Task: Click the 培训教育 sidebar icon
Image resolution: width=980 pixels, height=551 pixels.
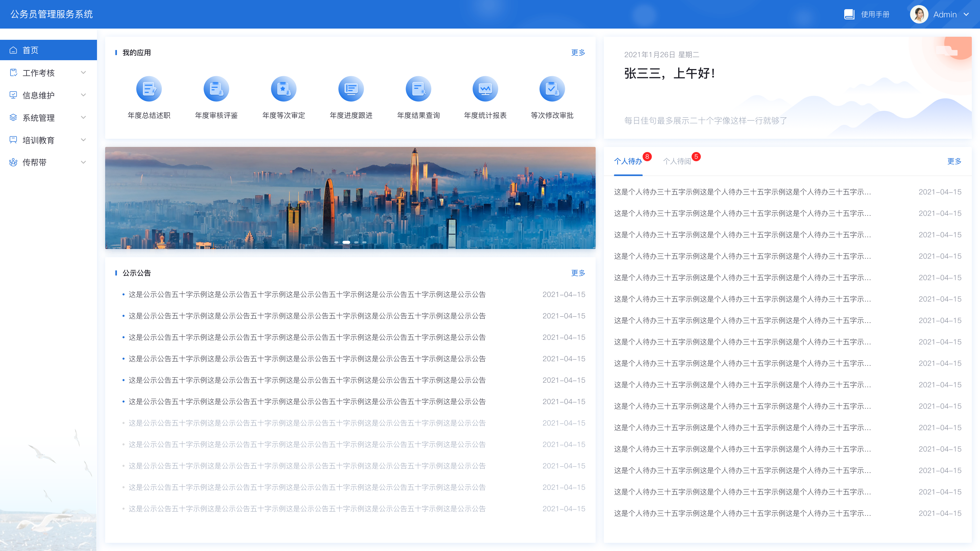Action: tap(13, 139)
